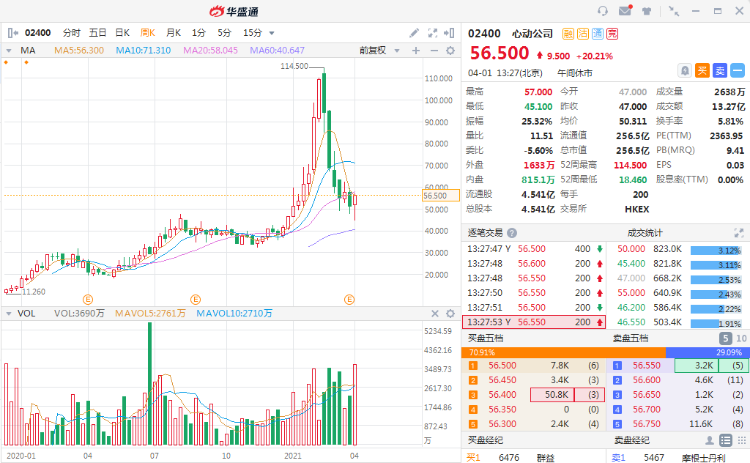
Task: Switch to 5分 five-minute chart tab
Action: [224, 33]
